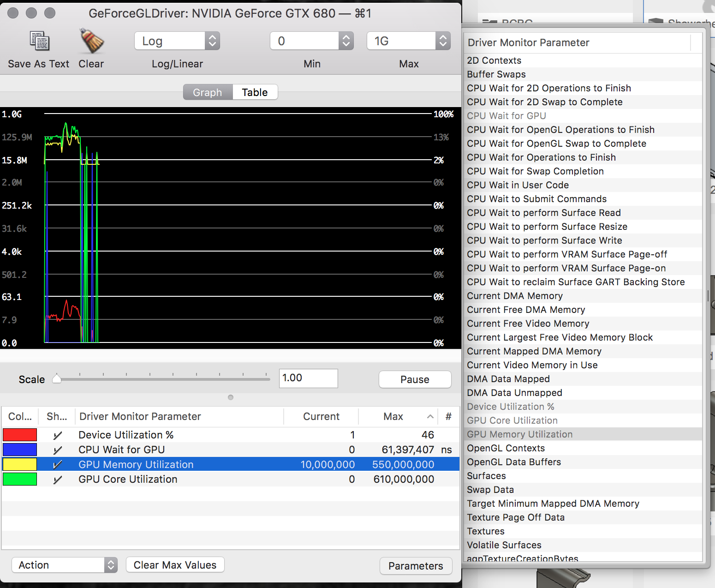The image size is (715, 588).
Task: Select Target Minimum Mapped DMA Memory
Action: [584, 504]
